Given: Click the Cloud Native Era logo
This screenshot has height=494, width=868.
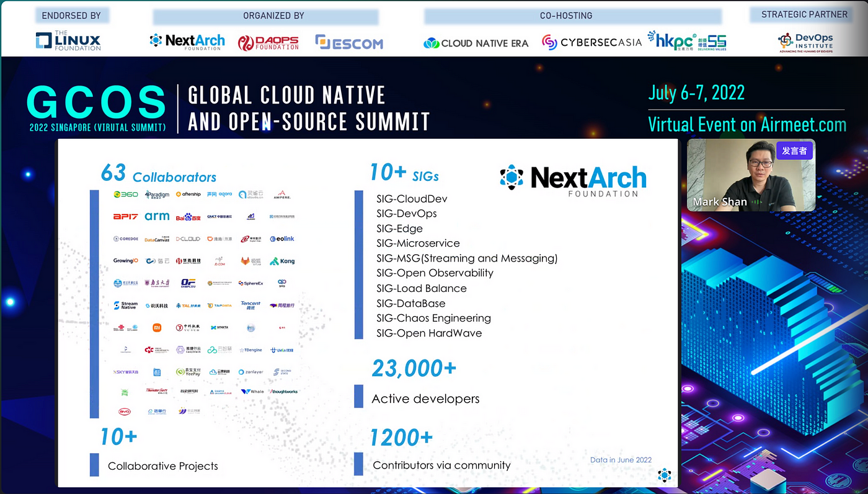Looking at the screenshot, I should [476, 43].
